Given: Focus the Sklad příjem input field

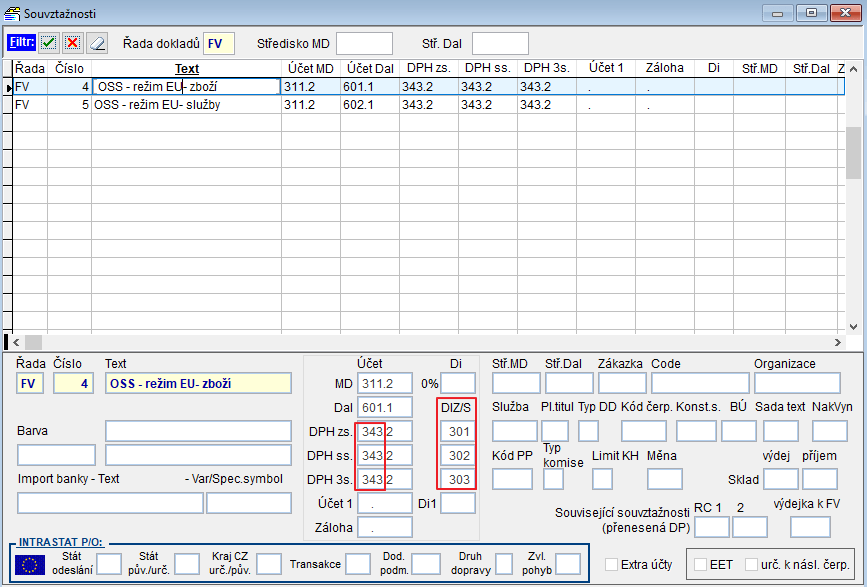Looking at the screenshot, I should click(819, 479).
